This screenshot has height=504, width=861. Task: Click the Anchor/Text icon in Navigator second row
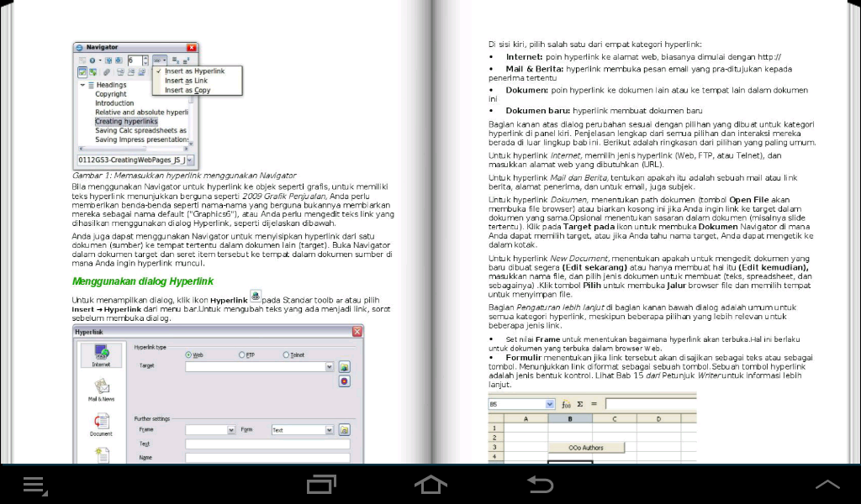tap(141, 72)
